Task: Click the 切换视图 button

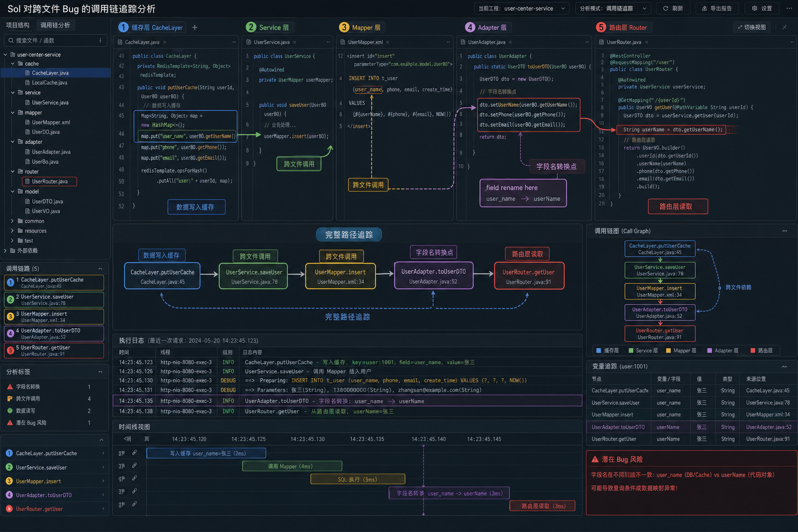Action: click(x=752, y=27)
